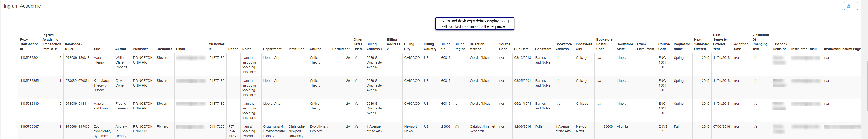Click Bookstore State column header
The width and height of the screenshot is (868, 139).
point(625,47)
